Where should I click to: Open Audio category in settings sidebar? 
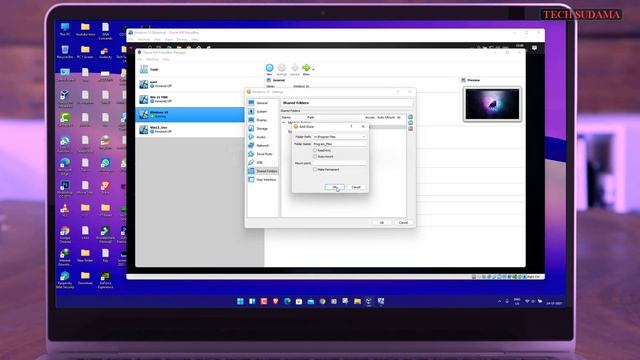click(262, 137)
